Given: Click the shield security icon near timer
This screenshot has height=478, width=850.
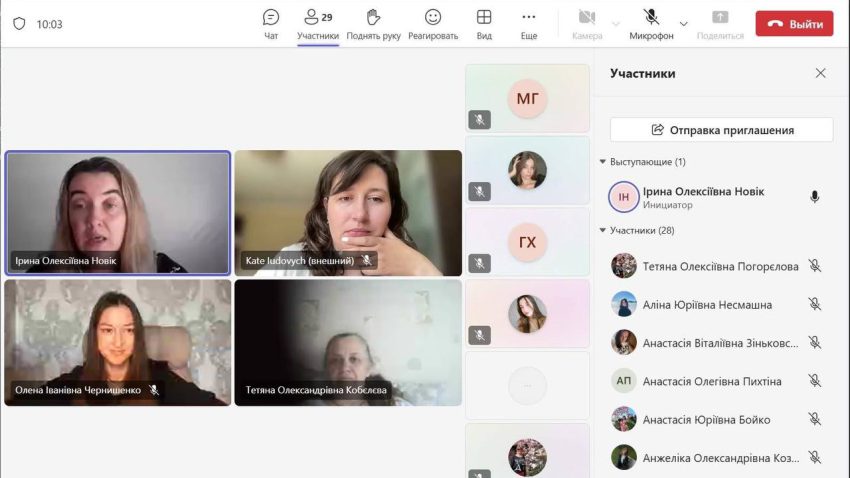Looking at the screenshot, I should 19,24.
